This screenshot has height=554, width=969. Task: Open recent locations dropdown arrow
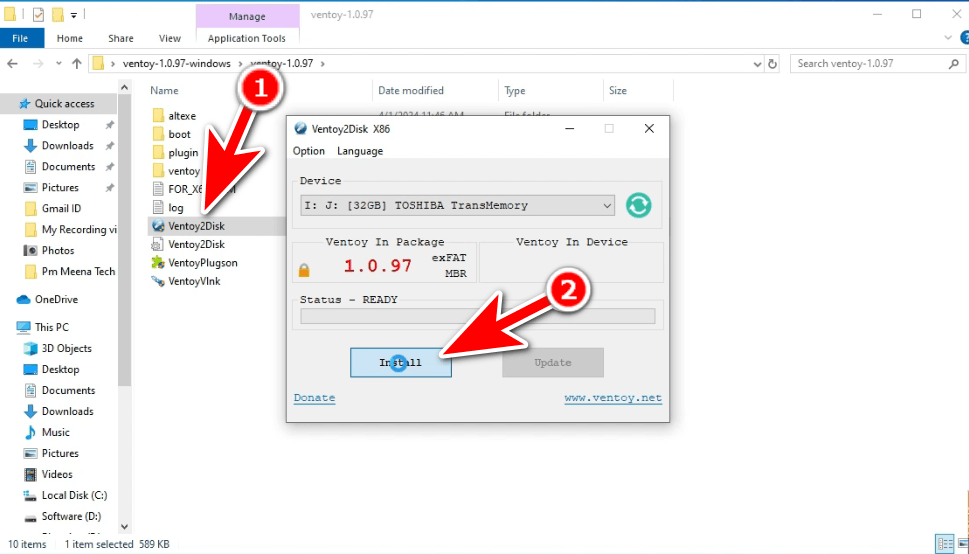coord(59,63)
